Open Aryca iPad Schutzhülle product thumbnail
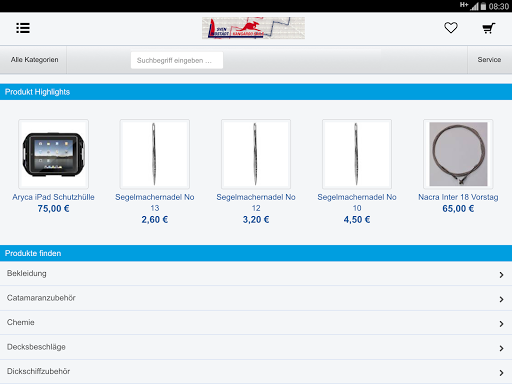 [x=53, y=154]
